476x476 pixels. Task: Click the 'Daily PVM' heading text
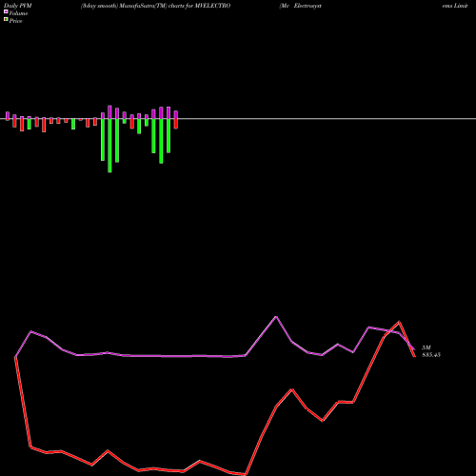tap(18, 6)
